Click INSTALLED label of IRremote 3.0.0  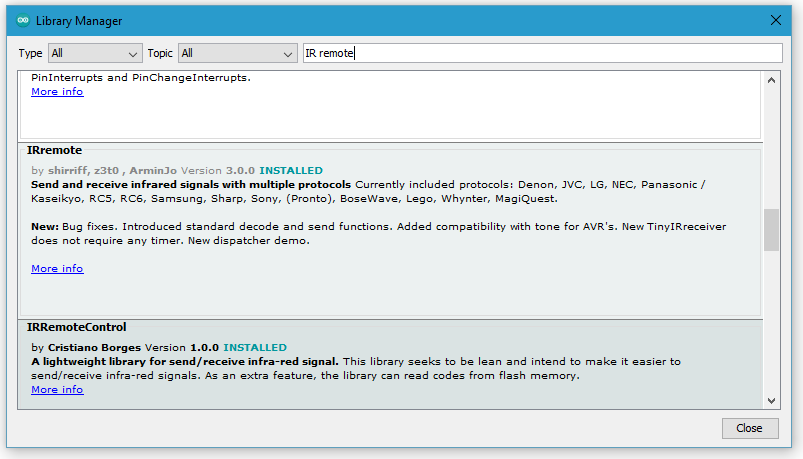291,171
